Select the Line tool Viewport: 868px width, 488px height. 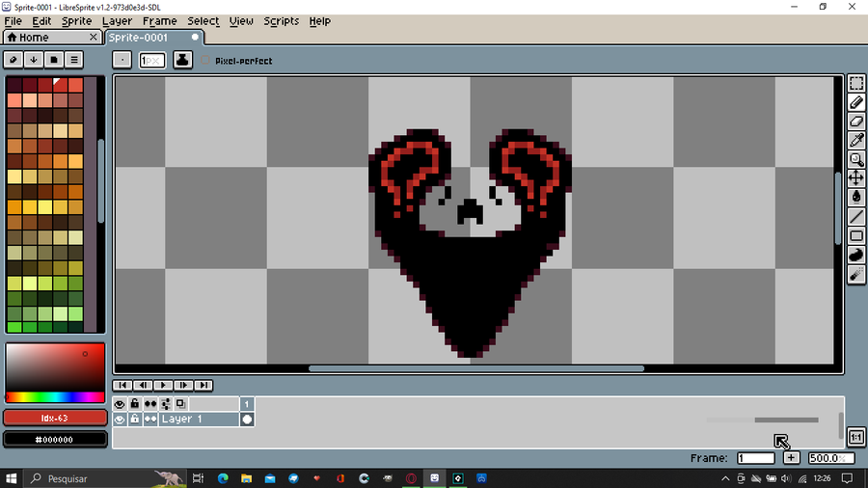pyautogui.click(x=855, y=217)
